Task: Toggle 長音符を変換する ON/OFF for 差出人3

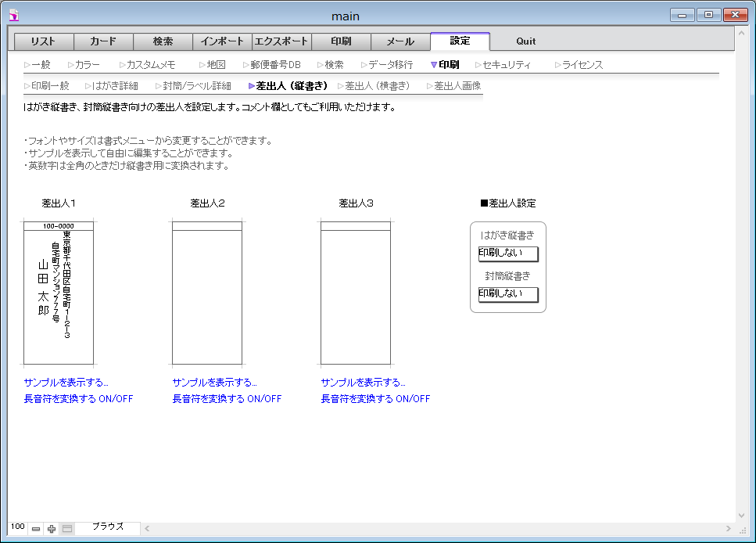Action: pos(375,399)
